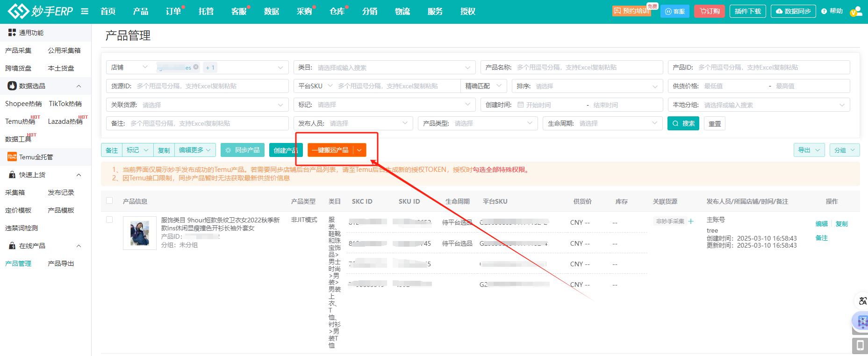Viewport: 868px width, 356px height.
Task: Click the 在线产品 bag icon
Action: click(x=12, y=246)
